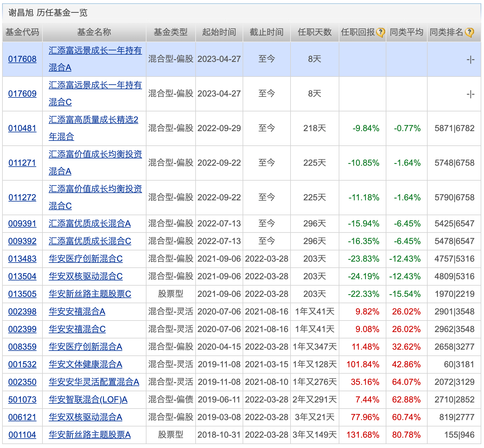The width and height of the screenshot is (484, 448).
Task: Select end date 2021-03-15
Action: [x=267, y=365]
